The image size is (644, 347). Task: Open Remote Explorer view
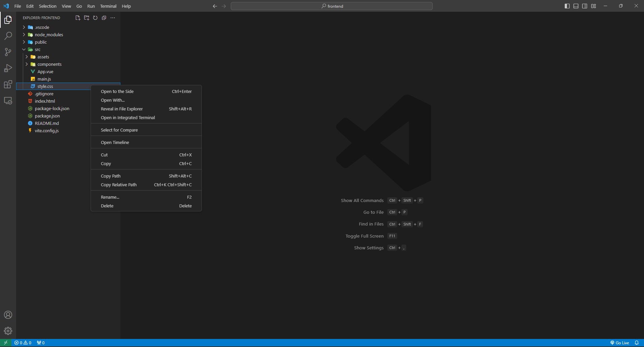[x=8, y=101]
